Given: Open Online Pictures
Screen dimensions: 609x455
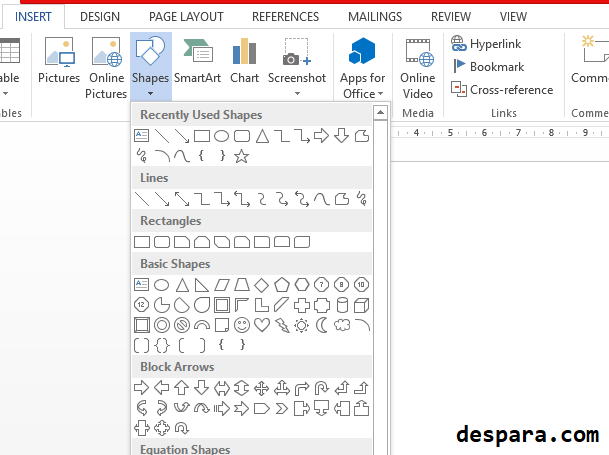Looking at the screenshot, I should coord(106,68).
